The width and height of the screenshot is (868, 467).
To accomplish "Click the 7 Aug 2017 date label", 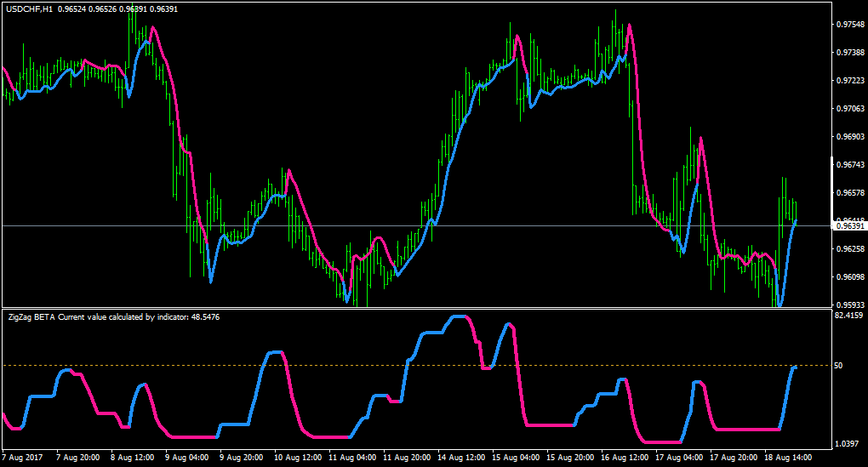I will 22,458.
